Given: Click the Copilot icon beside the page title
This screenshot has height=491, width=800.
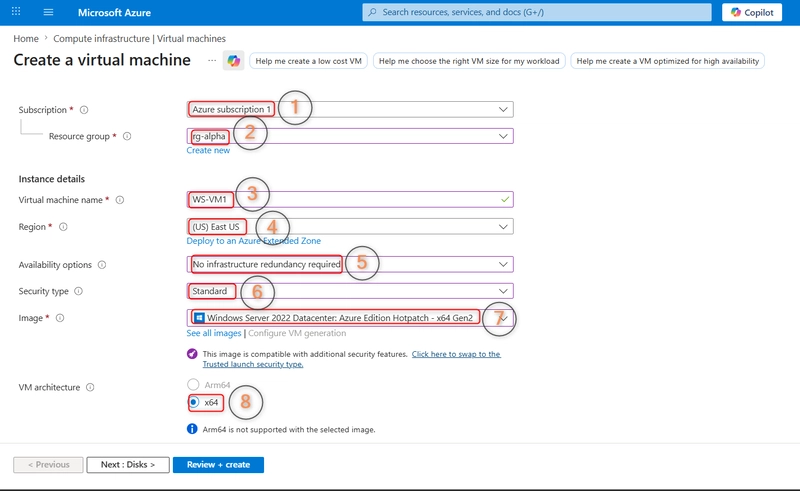Looking at the screenshot, I should pyautogui.click(x=234, y=61).
